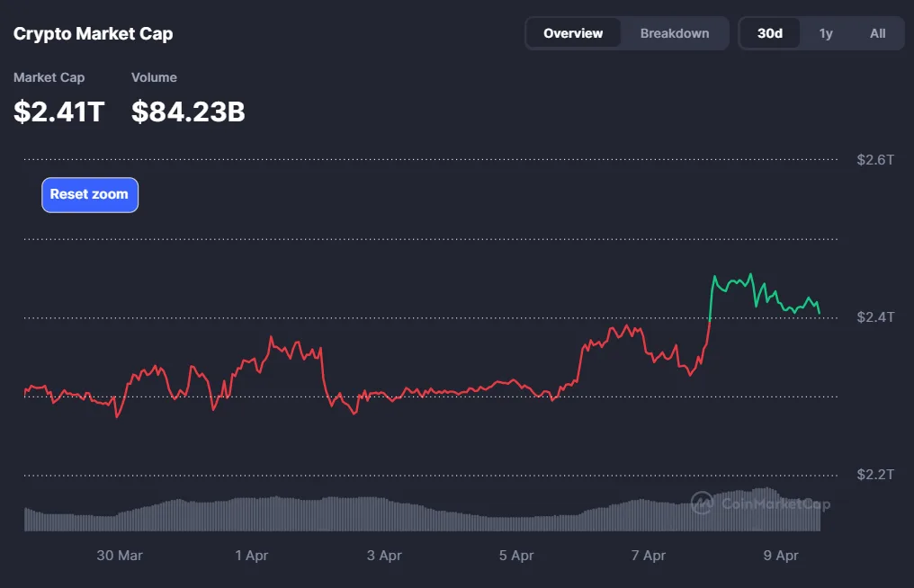Viewport: 914px width, 588px height.
Task: View the 1y chart
Action: pos(826,33)
